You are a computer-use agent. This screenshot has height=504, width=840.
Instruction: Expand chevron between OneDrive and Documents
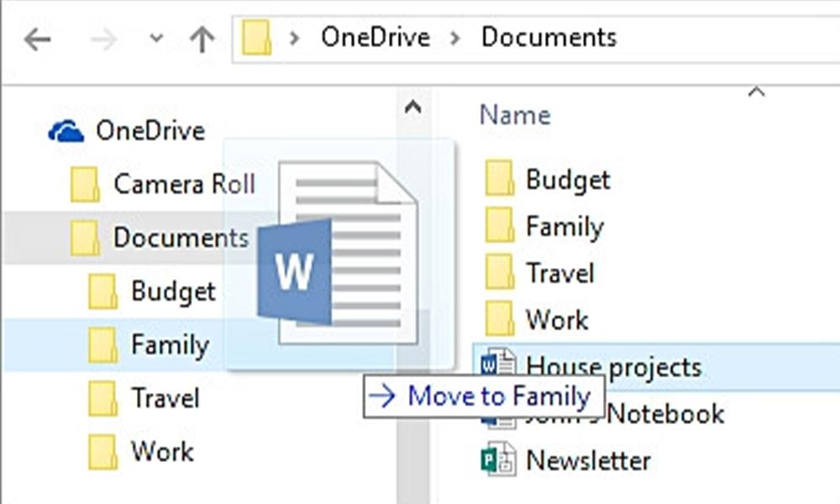click(x=454, y=39)
